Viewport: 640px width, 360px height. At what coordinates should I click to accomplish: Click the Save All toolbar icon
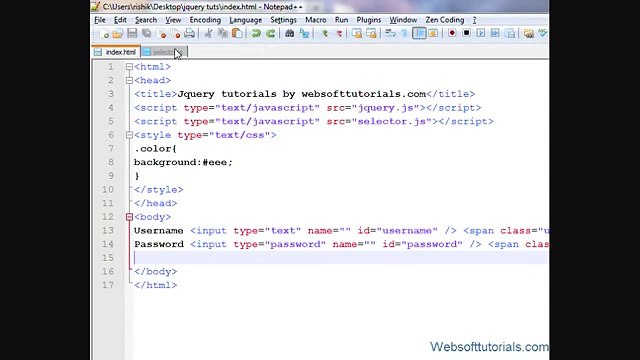coord(147,33)
